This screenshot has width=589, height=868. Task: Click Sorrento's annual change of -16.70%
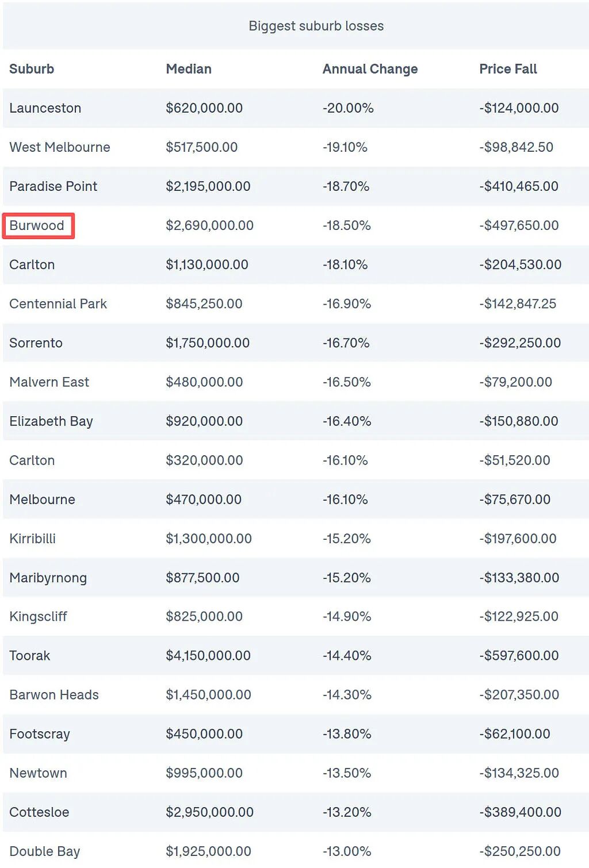346,343
